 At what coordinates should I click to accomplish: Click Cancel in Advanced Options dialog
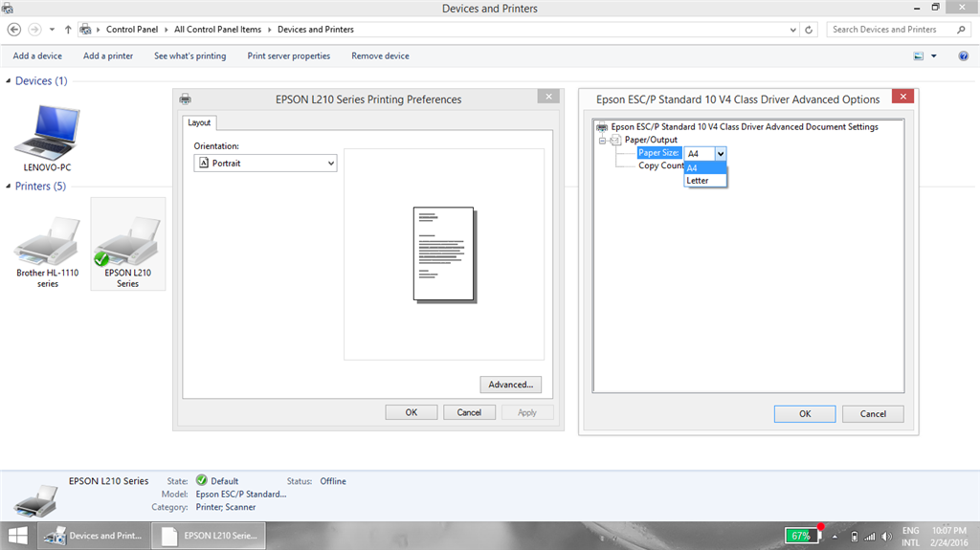coord(873,414)
